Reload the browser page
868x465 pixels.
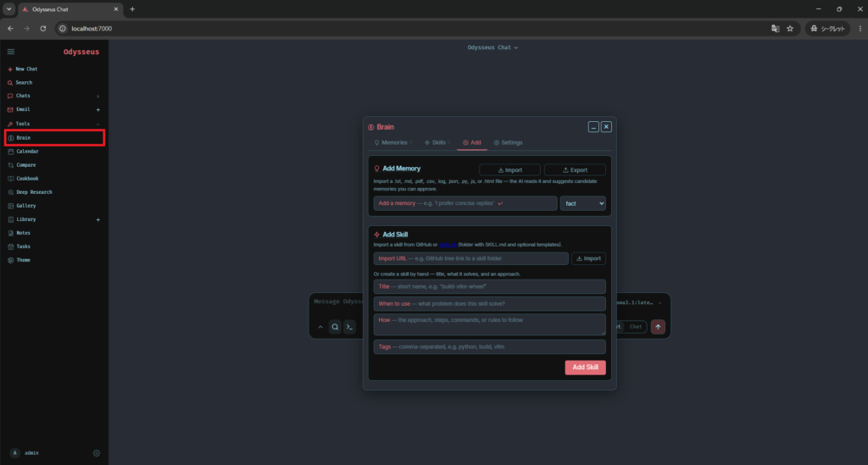coord(42,28)
